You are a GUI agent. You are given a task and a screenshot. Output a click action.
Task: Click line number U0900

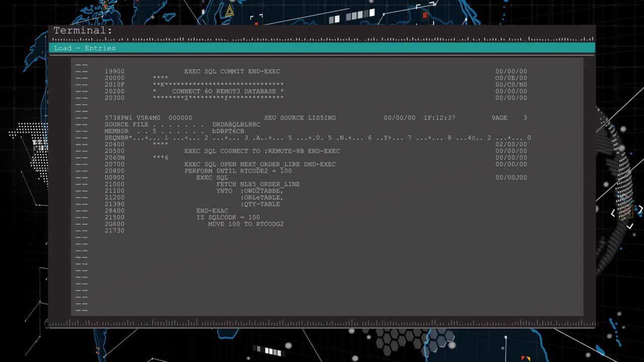[x=115, y=177]
